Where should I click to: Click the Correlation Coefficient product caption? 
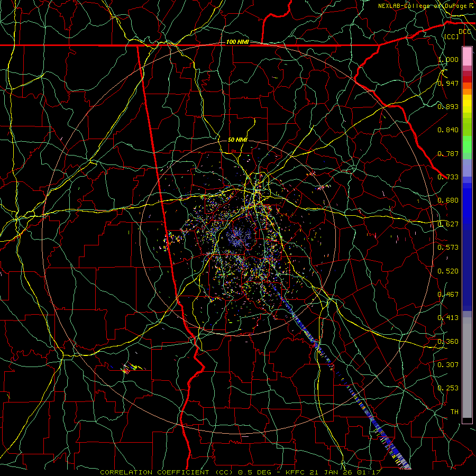pyautogui.click(x=240, y=472)
